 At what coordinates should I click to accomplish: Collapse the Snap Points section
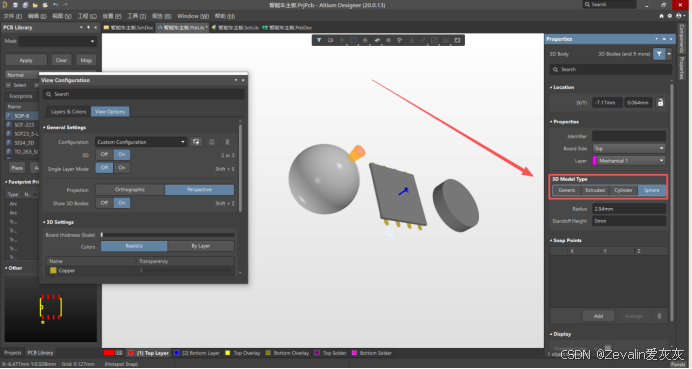click(551, 241)
